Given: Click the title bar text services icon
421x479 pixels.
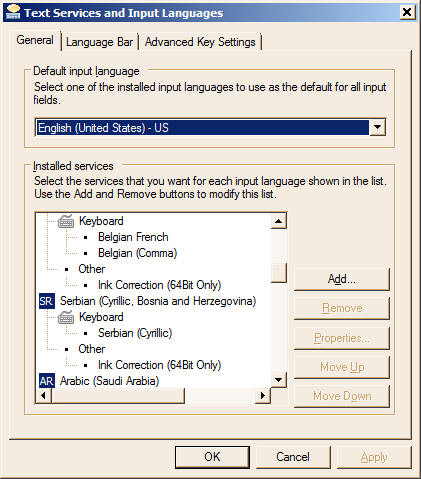Looking at the screenshot, I should click(x=13, y=12).
